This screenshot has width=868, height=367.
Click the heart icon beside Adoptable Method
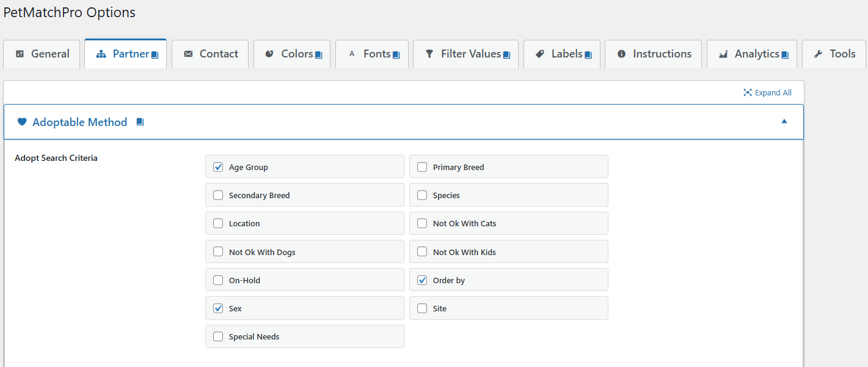(x=22, y=122)
